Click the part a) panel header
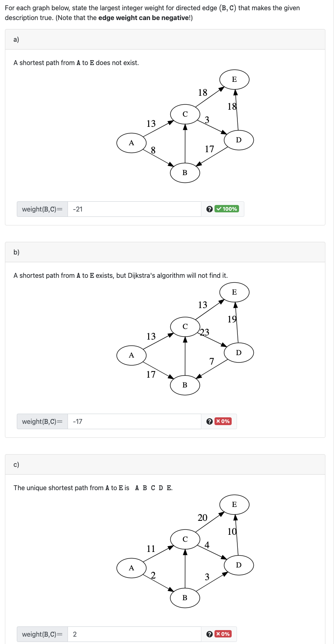 point(165,39)
